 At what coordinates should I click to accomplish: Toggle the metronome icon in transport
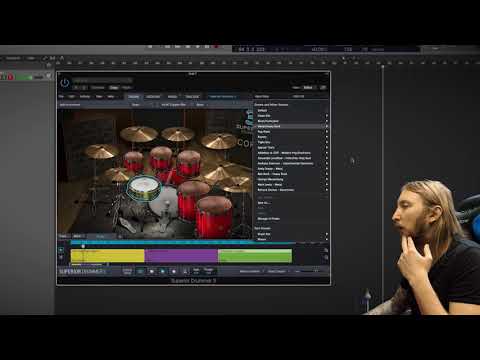[186, 271]
